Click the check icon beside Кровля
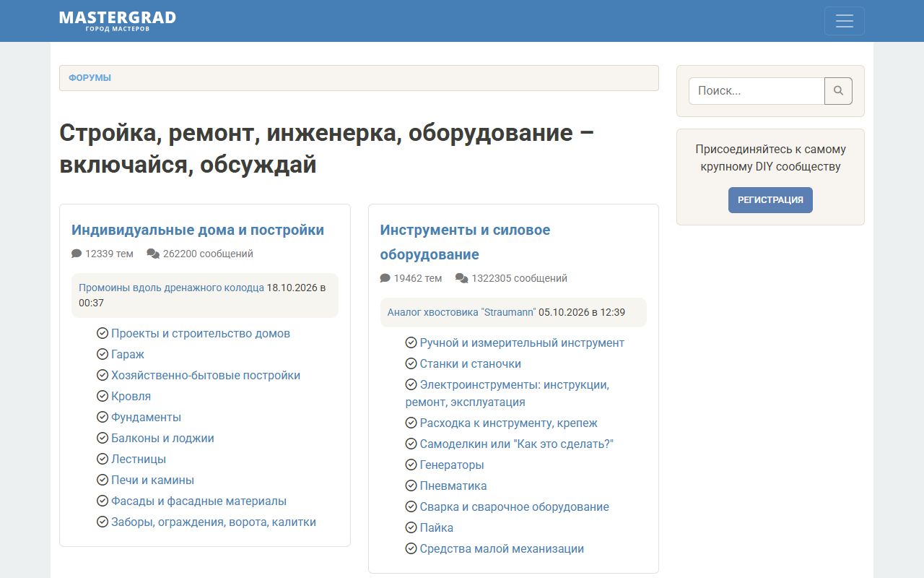The height and width of the screenshot is (578, 924). [x=103, y=396]
